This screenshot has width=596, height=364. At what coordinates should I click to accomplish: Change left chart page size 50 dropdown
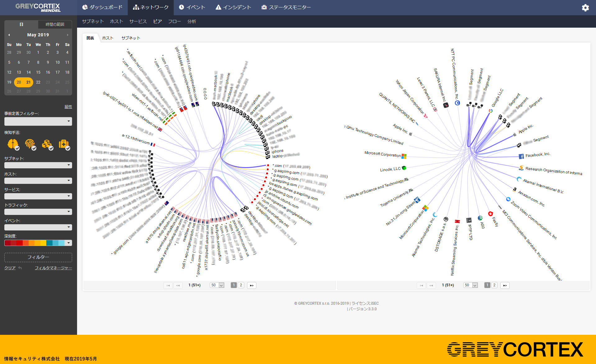click(217, 285)
